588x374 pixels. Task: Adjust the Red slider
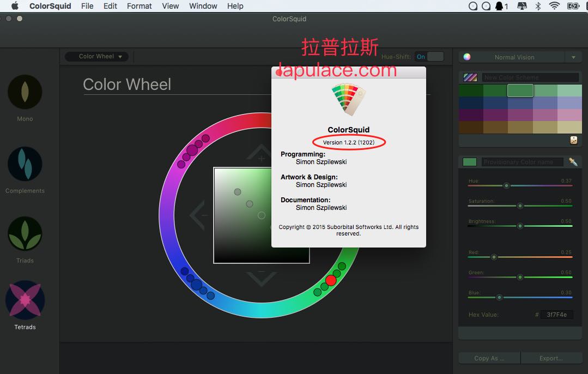tap(520, 257)
